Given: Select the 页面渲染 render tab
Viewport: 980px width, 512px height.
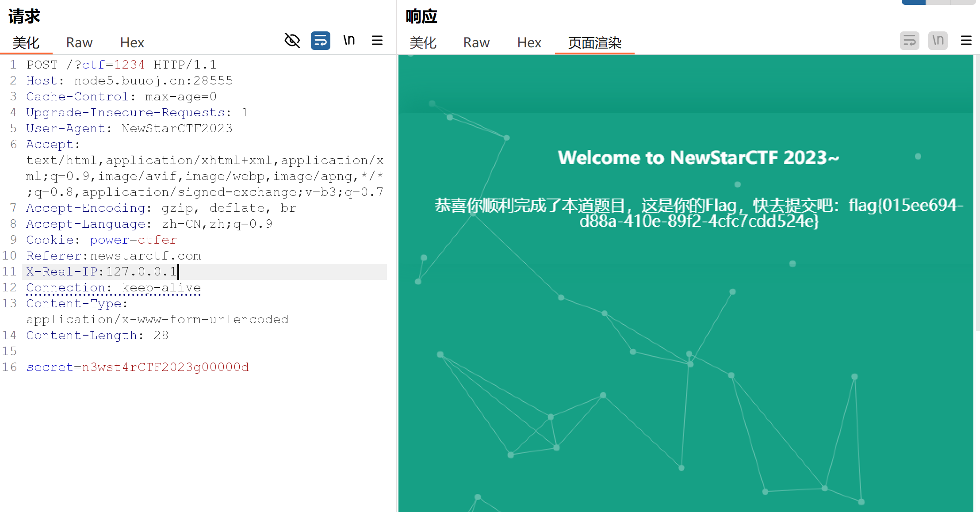Looking at the screenshot, I should tap(594, 42).
